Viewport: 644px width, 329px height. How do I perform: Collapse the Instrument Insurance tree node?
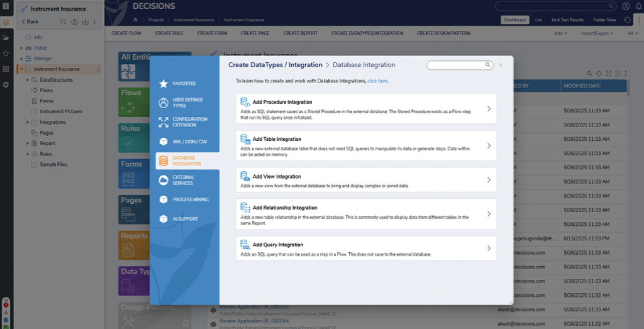tap(22, 69)
